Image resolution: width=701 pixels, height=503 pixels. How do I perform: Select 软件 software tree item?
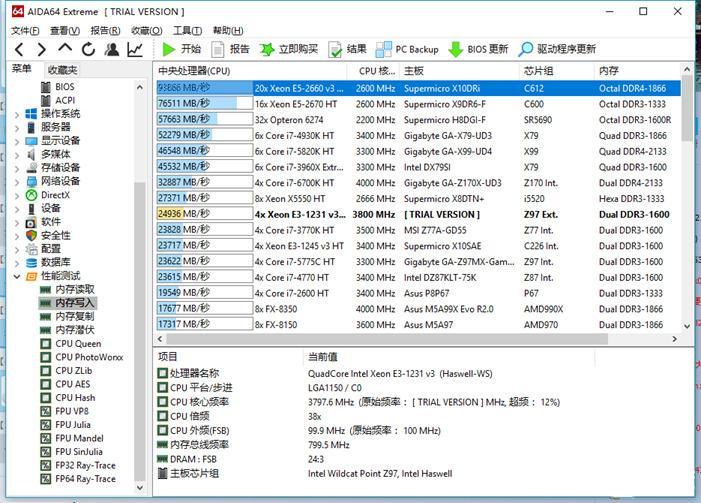click(43, 222)
